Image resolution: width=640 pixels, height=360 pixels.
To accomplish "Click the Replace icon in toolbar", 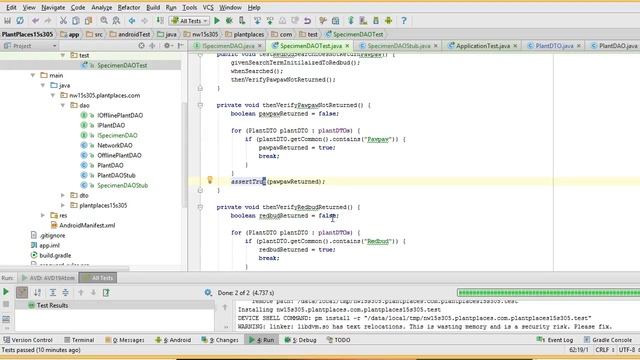I will point(116,20).
